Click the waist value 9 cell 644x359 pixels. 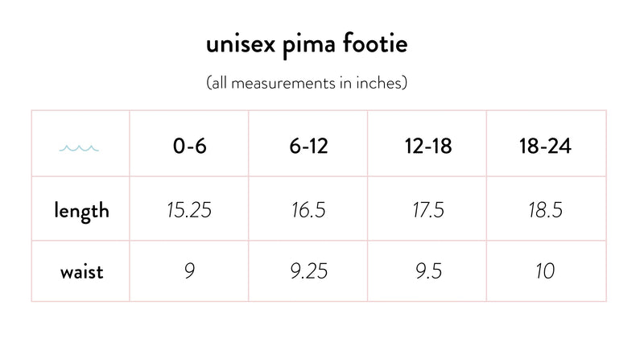(189, 271)
